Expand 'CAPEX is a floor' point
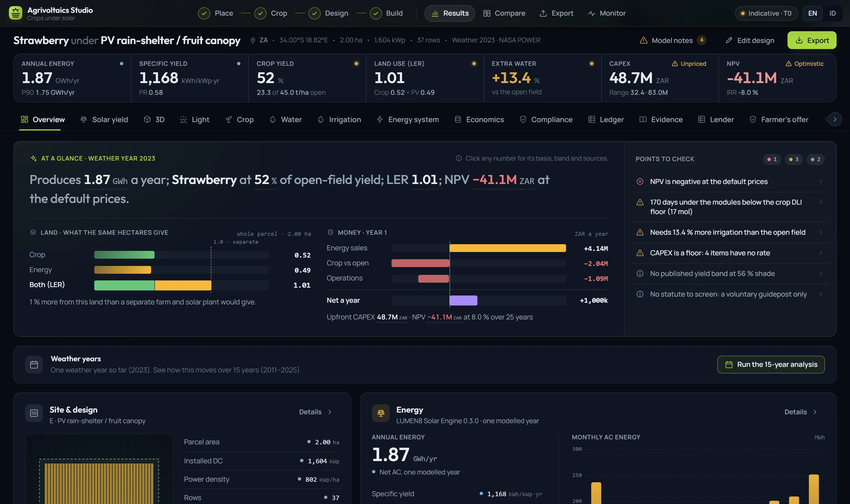Image resolution: width=850 pixels, height=504 pixels. coord(730,253)
